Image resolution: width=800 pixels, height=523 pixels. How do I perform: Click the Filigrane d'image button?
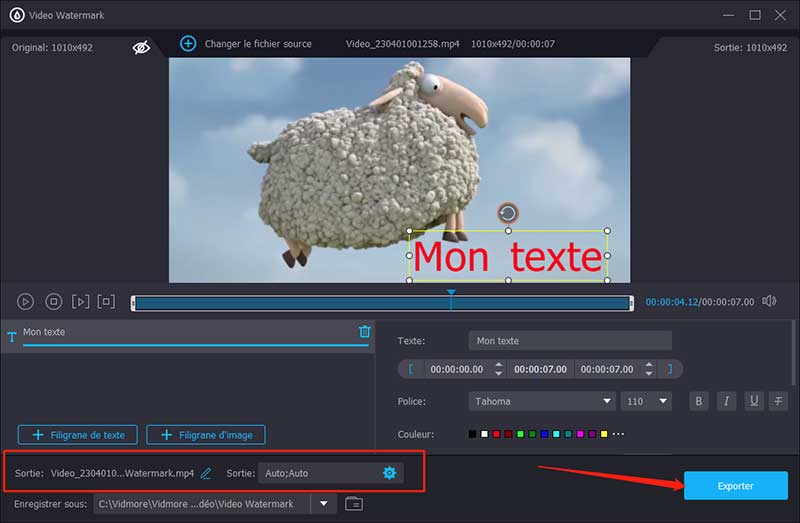coord(206,435)
